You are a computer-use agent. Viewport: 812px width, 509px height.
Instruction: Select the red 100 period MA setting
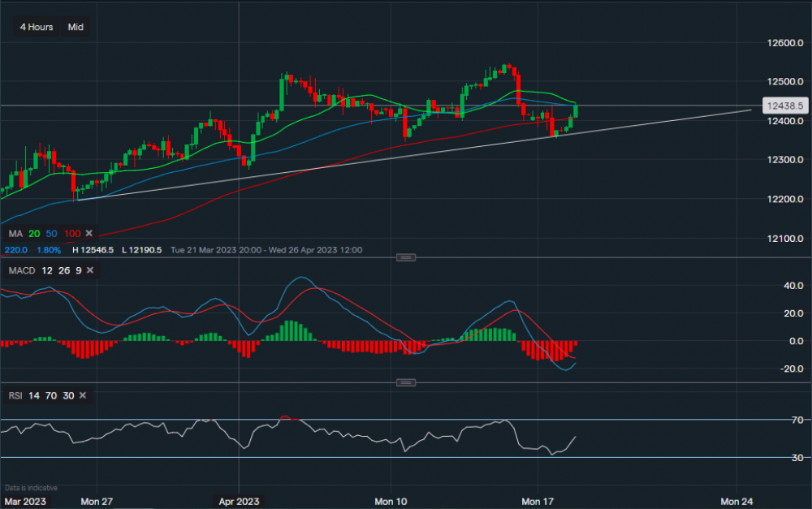72,234
